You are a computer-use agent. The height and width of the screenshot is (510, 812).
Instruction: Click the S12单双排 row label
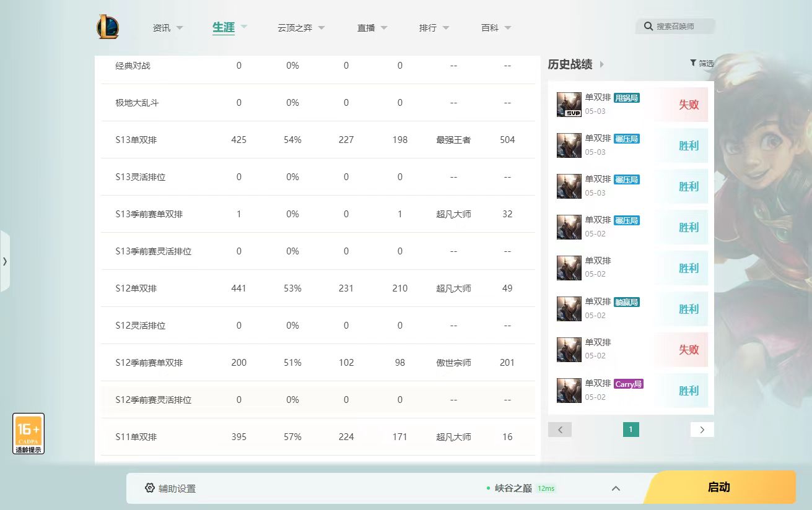coord(136,288)
